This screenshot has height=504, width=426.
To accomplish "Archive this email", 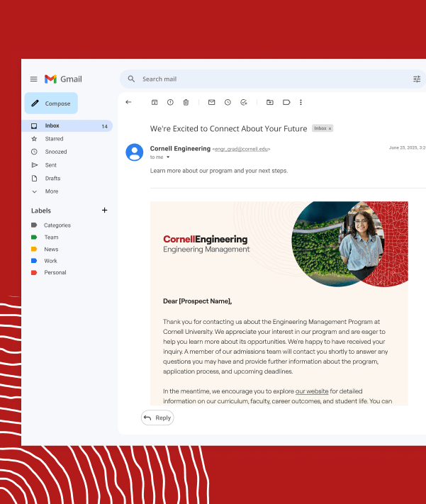I will (x=155, y=102).
